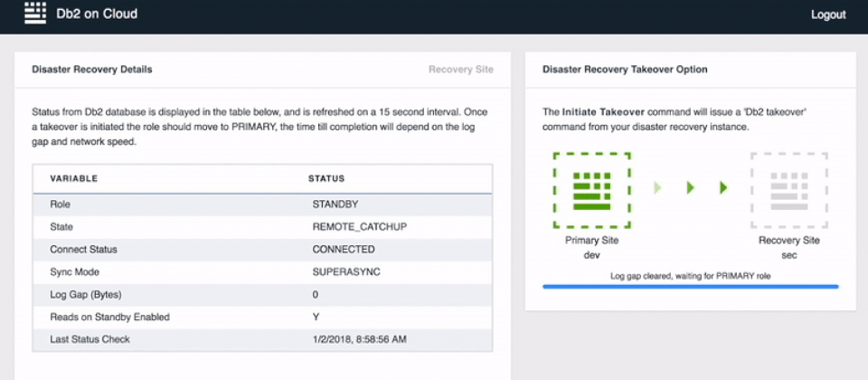This screenshot has width=868, height=380.
Task: Click the first faded green arrow
Action: pyautogui.click(x=658, y=188)
